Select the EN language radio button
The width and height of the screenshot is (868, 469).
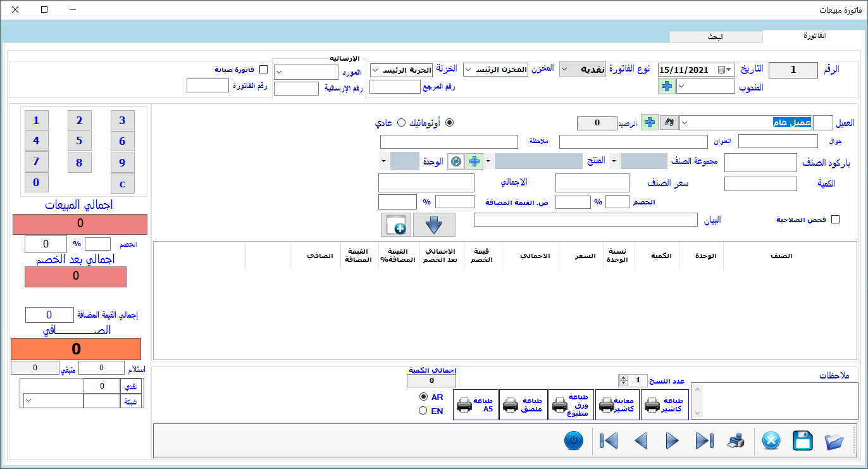(x=423, y=411)
